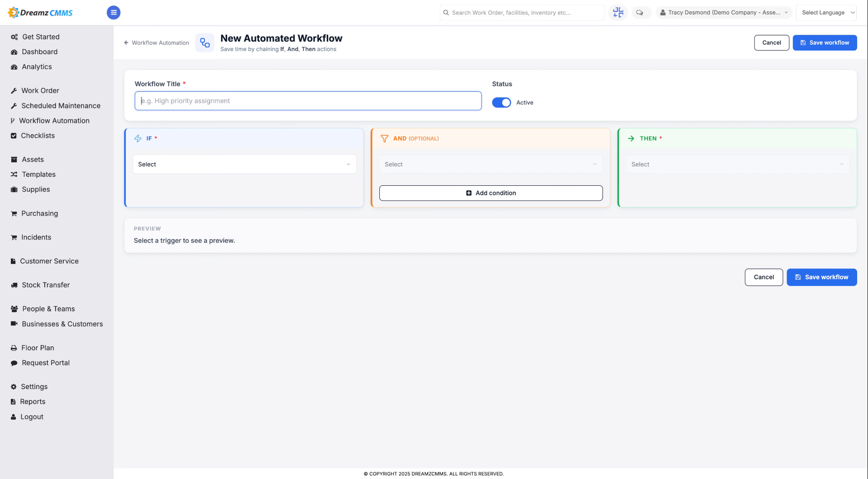Viewport: 868px width, 479px height.
Task: Click the user avatar icon beside Tracy Desmond
Action: tap(663, 13)
